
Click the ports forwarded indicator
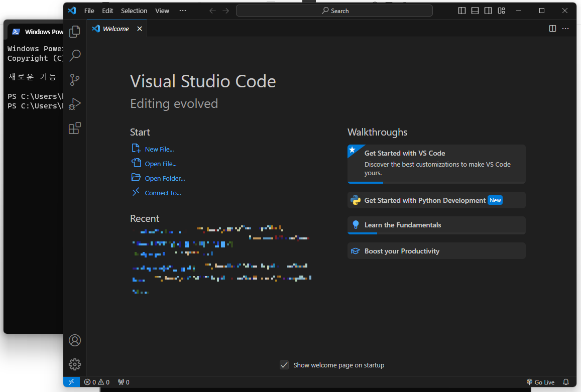[124, 382]
